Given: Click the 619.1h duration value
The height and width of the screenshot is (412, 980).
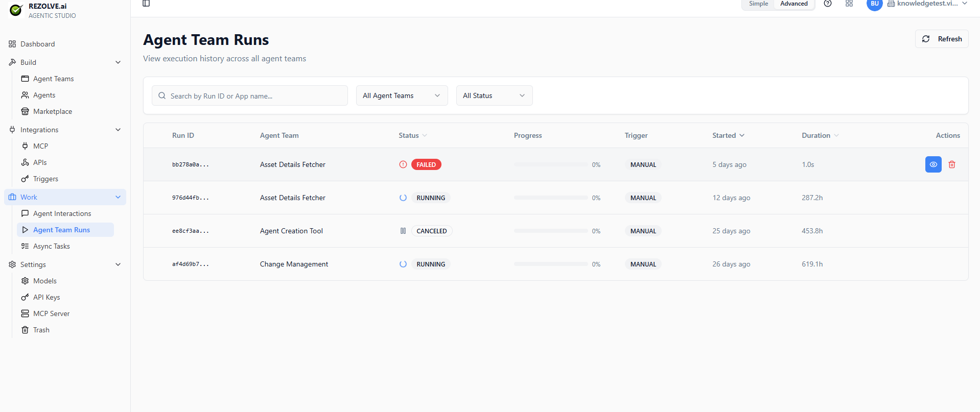Looking at the screenshot, I should tap(812, 264).
